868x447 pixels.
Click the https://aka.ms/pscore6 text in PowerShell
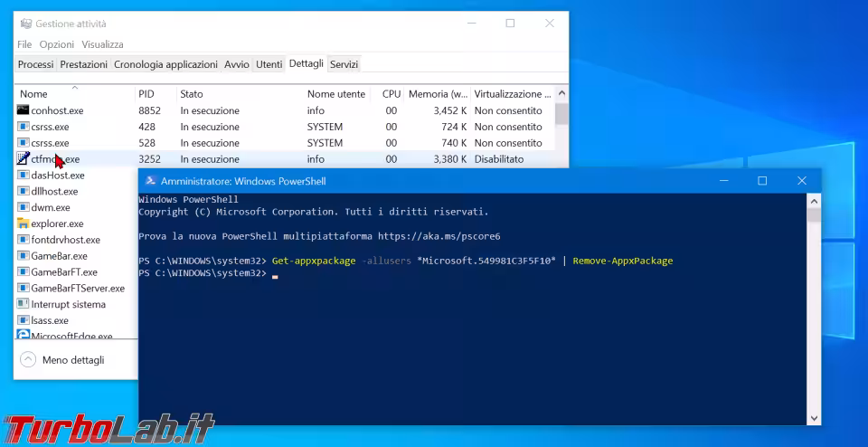(x=439, y=236)
